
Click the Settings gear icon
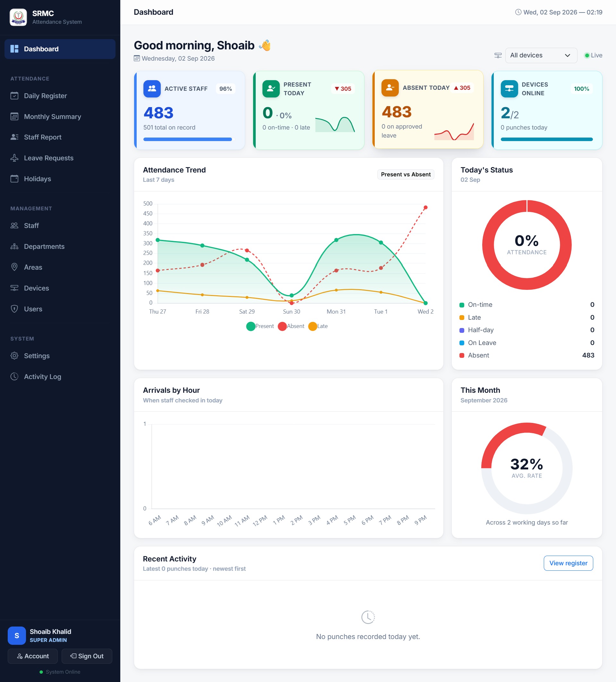[14, 356]
